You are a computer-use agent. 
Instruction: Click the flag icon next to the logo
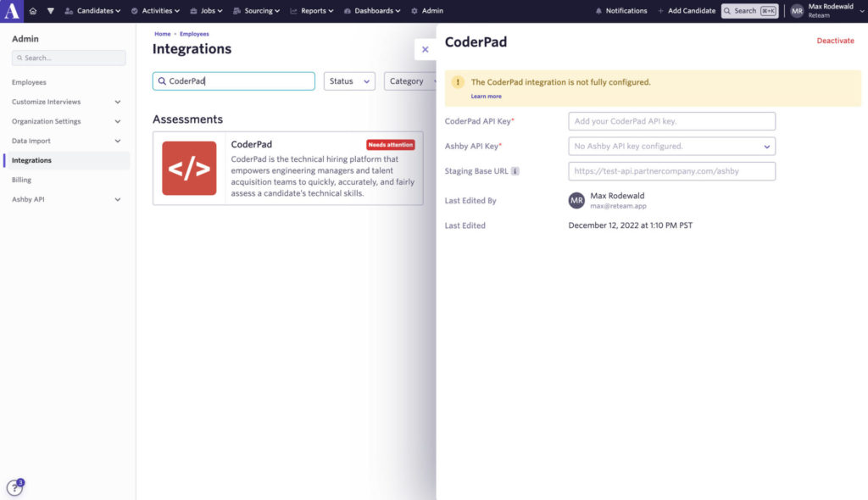[52, 10]
